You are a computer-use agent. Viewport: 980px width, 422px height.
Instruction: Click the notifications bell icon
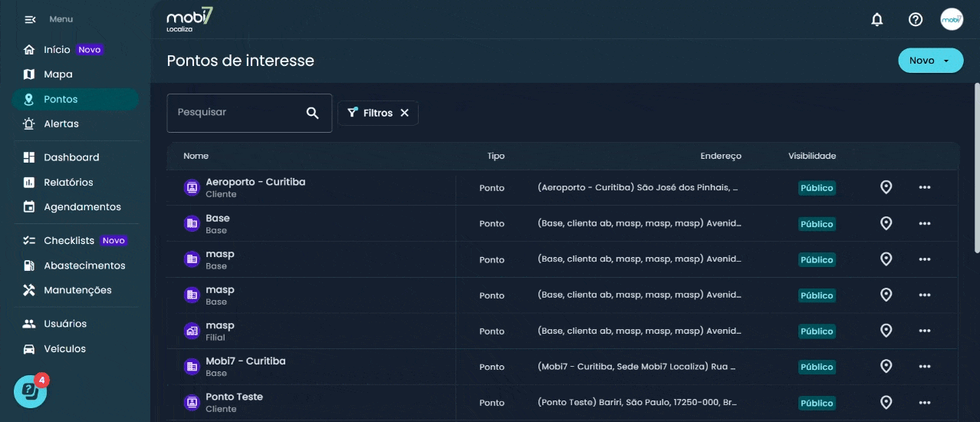pos(877,20)
